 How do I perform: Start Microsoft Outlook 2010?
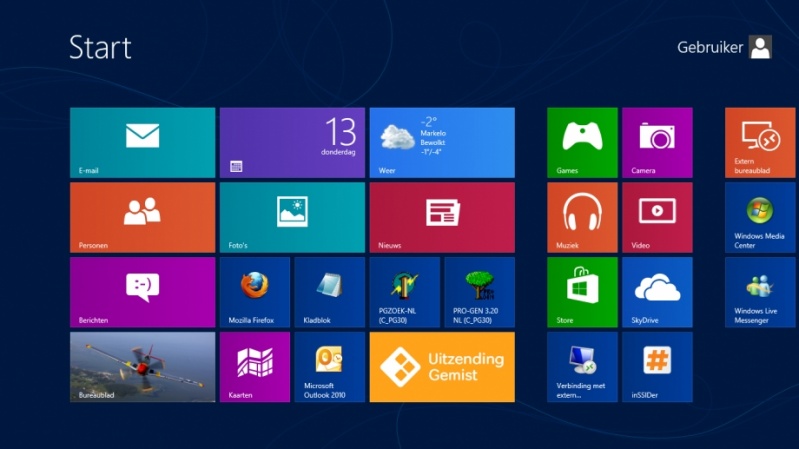point(330,367)
